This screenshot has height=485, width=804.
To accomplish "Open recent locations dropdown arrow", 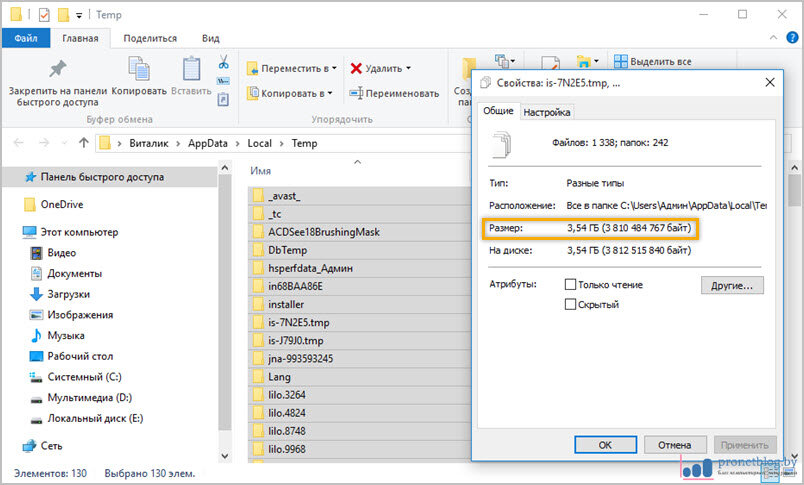I will pos(64,144).
